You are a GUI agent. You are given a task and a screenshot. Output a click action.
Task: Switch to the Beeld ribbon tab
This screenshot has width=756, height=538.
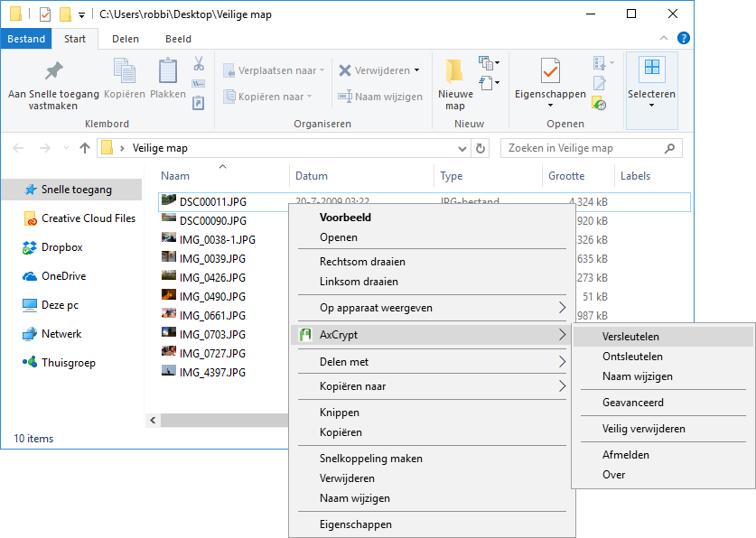pos(178,39)
